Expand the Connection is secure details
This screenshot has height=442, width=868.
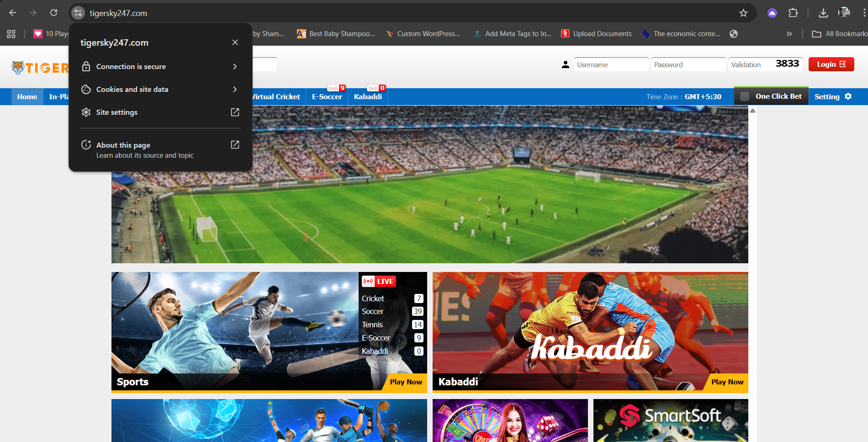[x=235, y=67]
